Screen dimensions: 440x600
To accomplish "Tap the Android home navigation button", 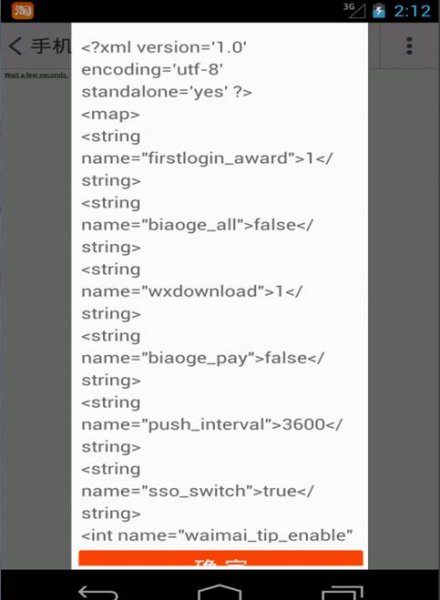I will click(220, 592).
